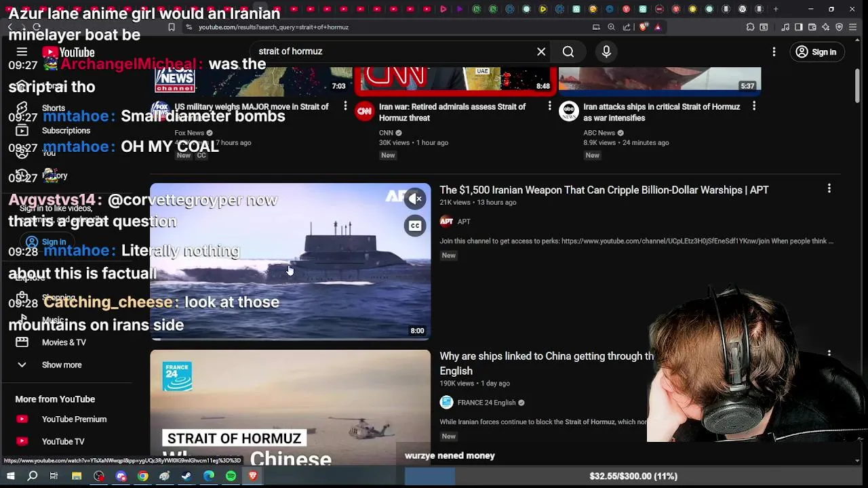Toggle the Brave sidebar panel icon
Screen dimensions: 868x488
799,27
